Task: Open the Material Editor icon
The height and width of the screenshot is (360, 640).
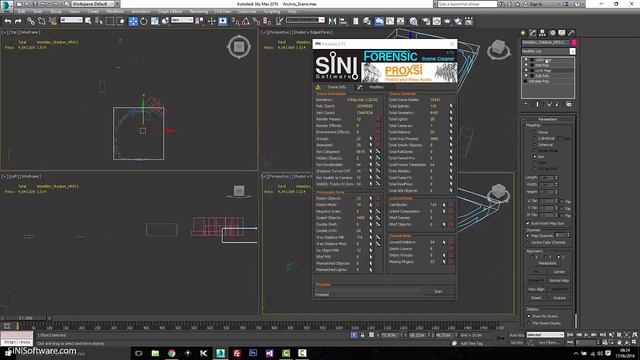Action: click(414, 21)
